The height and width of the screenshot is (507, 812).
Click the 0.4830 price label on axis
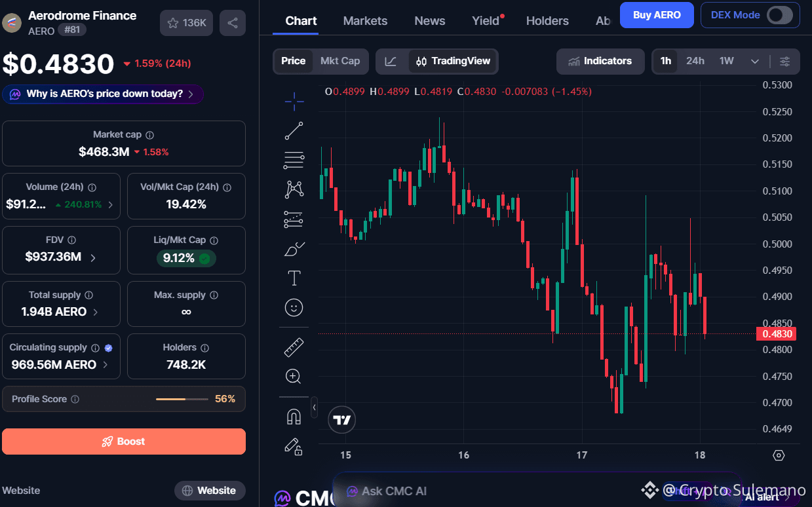click(777, 333)
